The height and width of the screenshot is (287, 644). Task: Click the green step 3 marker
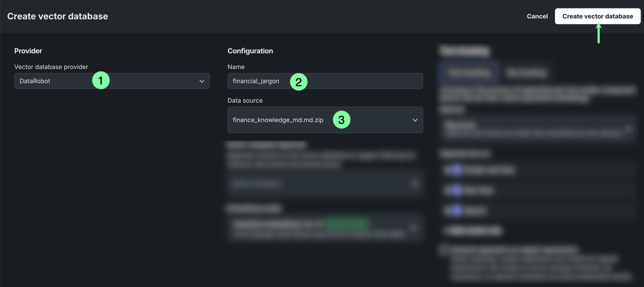[341, 120]
